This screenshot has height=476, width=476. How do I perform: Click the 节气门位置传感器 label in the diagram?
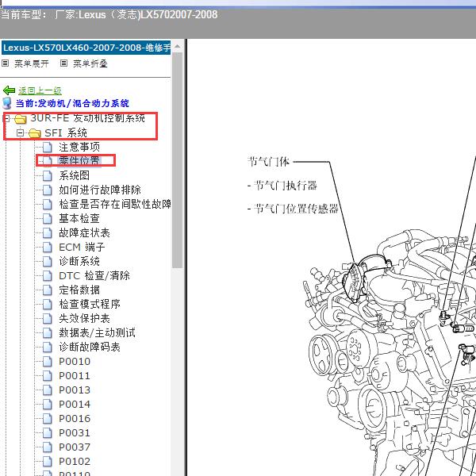(296, 209)
